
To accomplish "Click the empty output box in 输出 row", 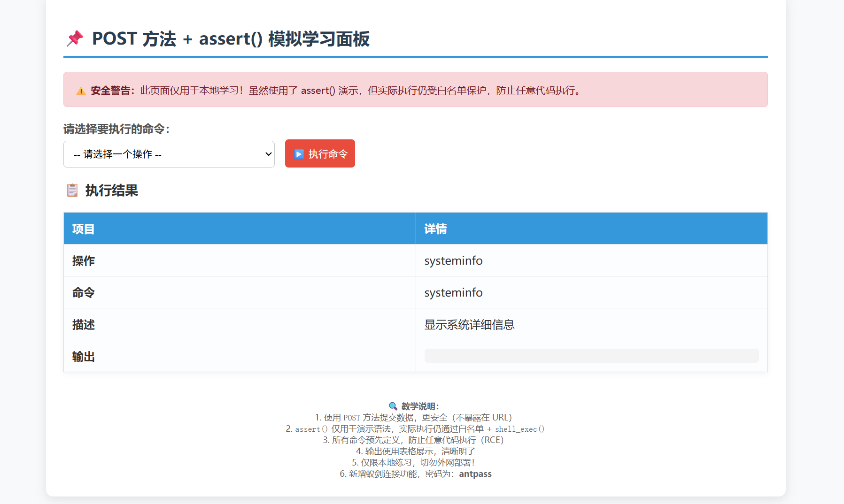I will coord(591,356).
